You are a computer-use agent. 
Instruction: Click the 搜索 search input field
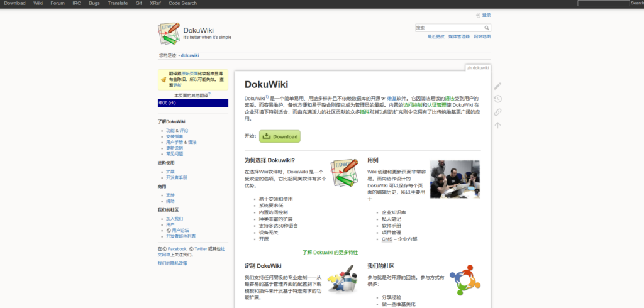[449, 28]
